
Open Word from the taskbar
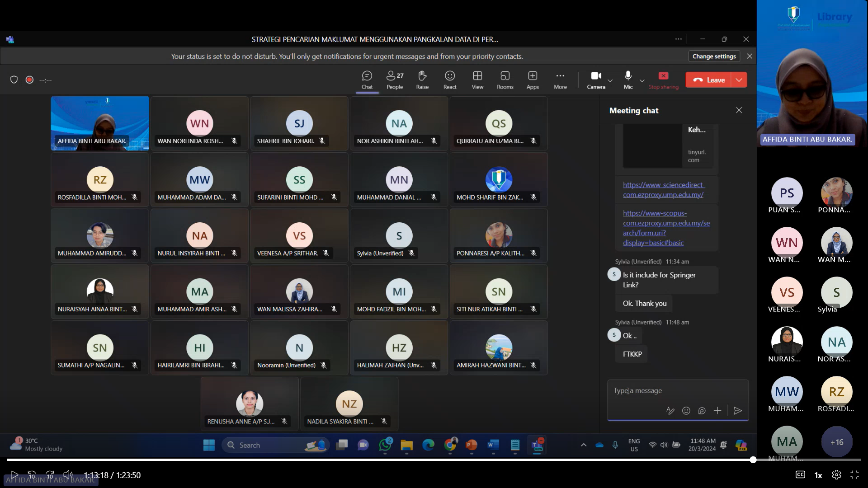(493, 445)
